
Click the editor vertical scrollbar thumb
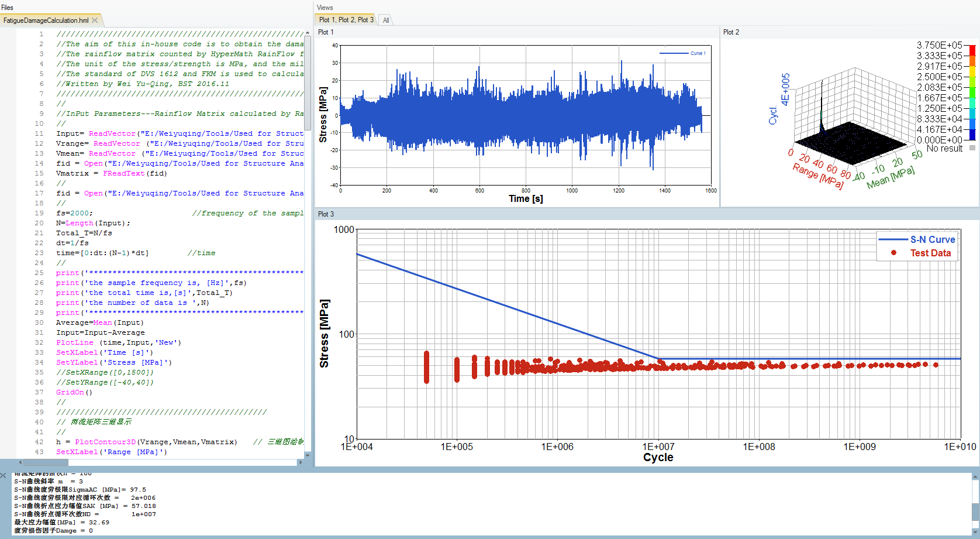pyautogui.click(x=308, y=83)
